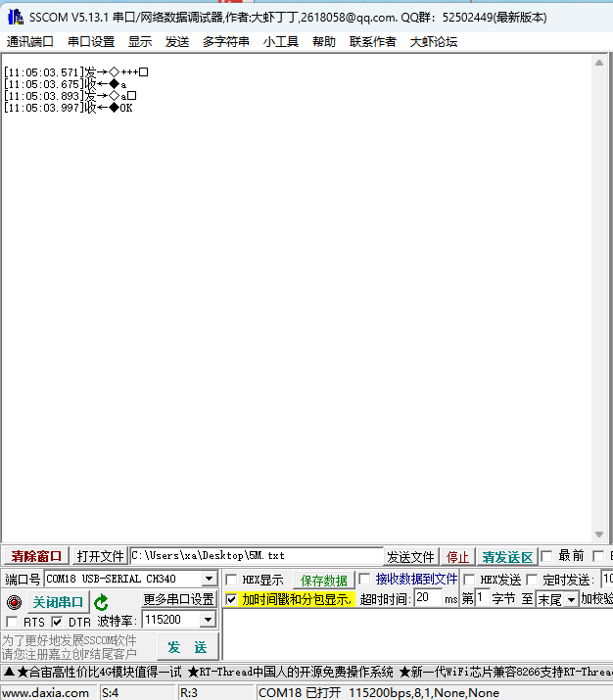Click the 关闭串口 button

pos(58,602)
